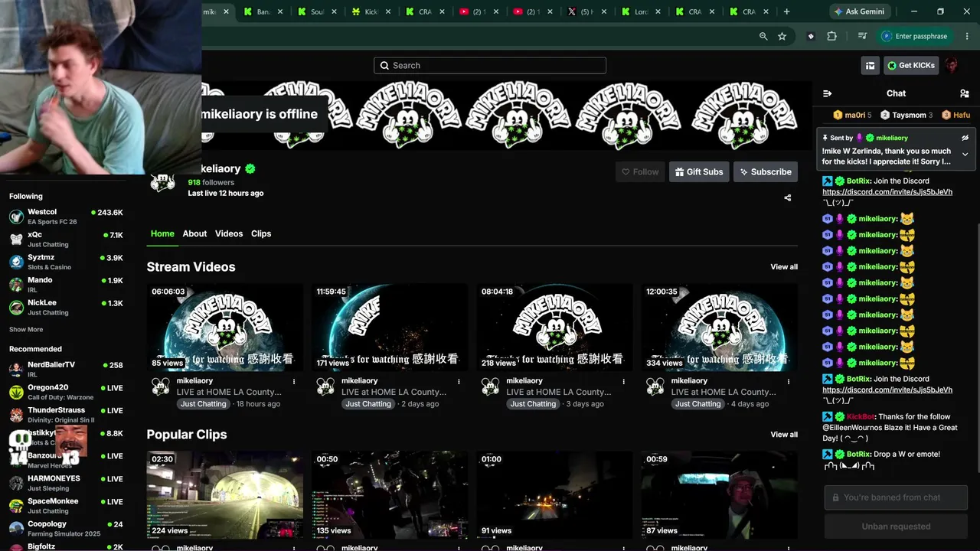The image size is (980, 551).
Task: Open the 12:00:35 stream video thumbnail
Action: [x=720, y=328]
